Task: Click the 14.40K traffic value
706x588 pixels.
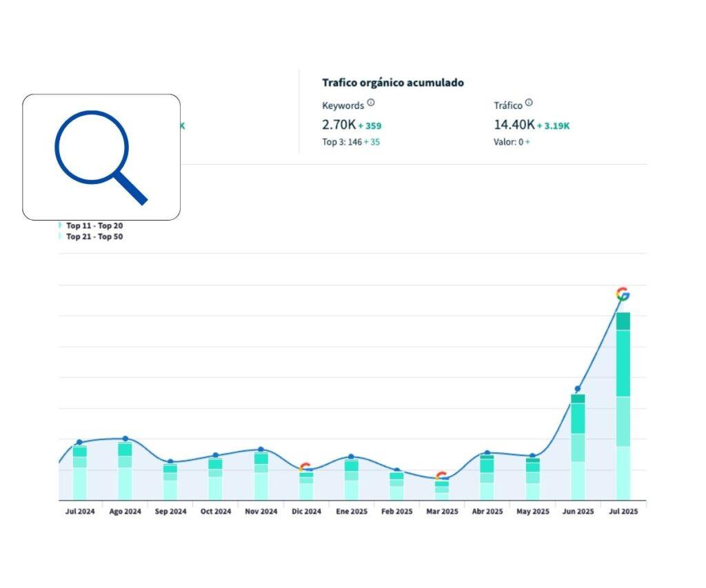Action: tap(514, 125)
